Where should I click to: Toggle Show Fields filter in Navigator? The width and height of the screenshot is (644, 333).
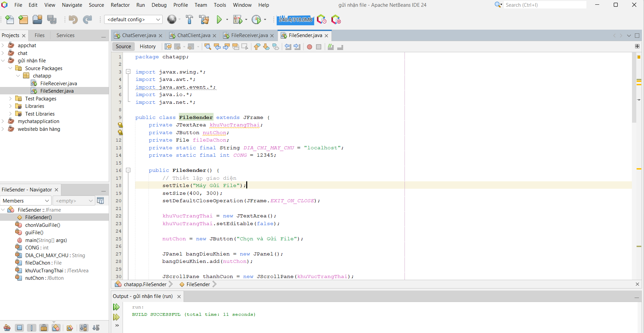coord(20,328)
